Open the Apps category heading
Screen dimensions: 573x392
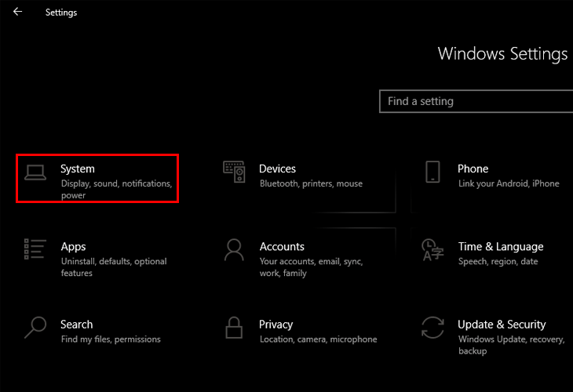73,246
